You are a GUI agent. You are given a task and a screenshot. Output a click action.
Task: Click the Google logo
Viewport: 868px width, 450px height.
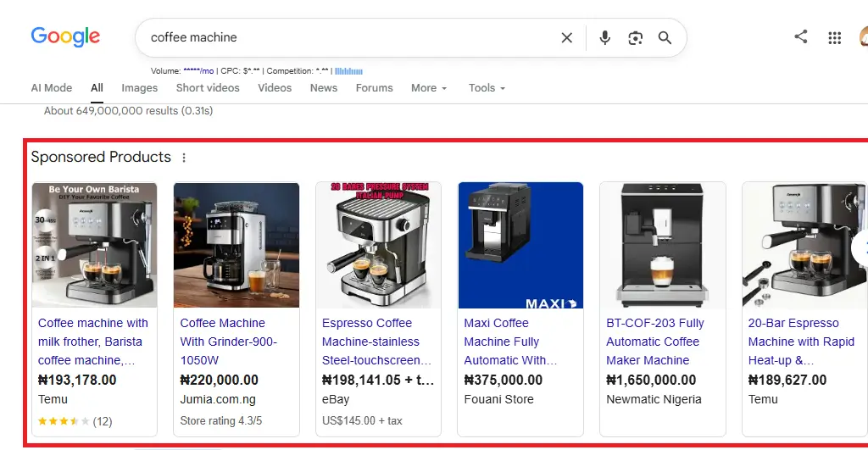pyautogui.click(x=65, y=36)
